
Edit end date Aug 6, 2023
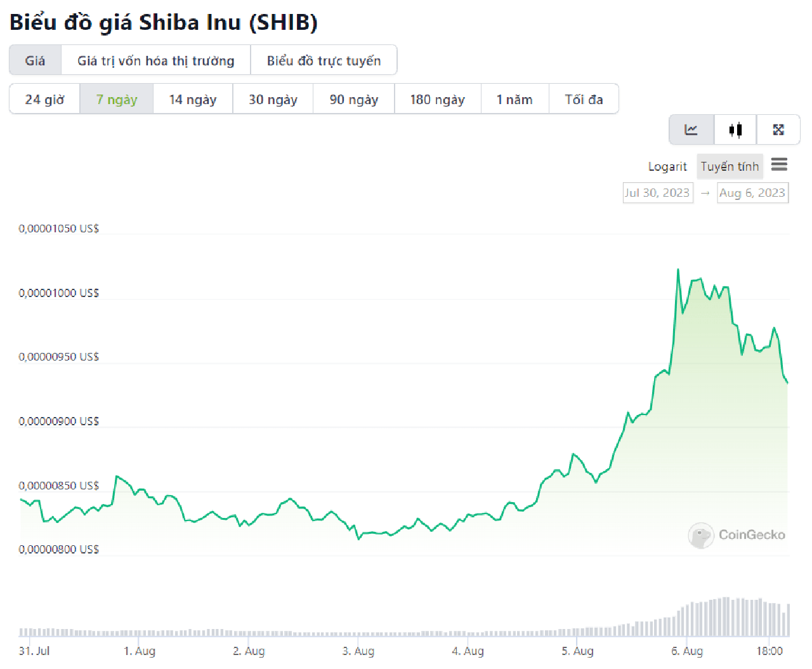pos(752,193)
